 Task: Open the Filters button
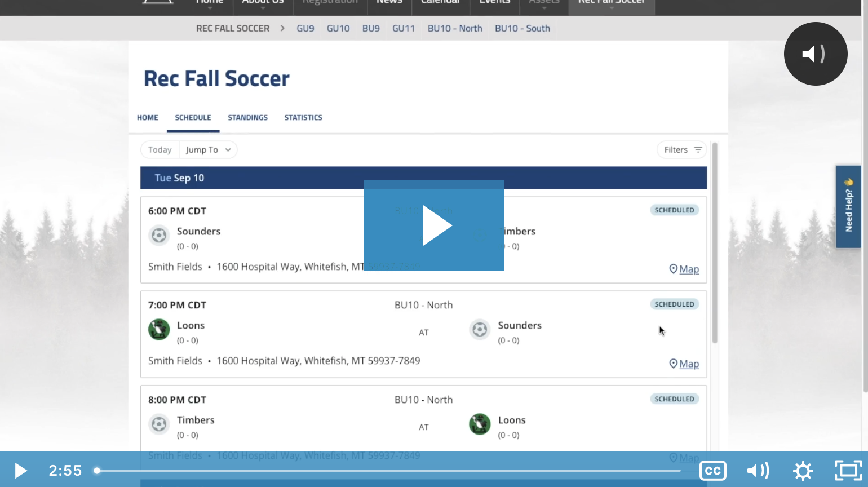[x=682, y=150]
